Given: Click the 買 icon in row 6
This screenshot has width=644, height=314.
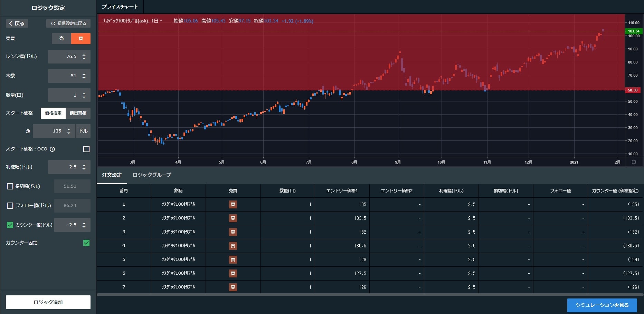Looking at the screenshot, I should [233, 273].
